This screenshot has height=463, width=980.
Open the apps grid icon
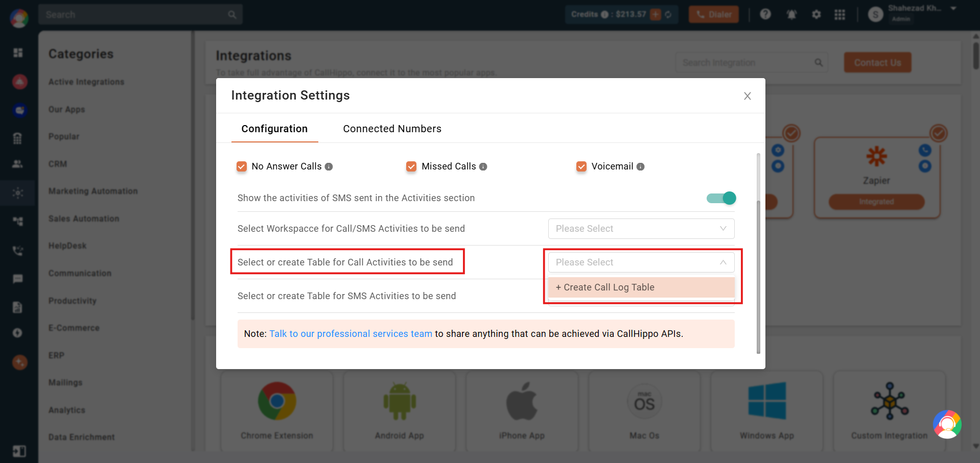(840, 14)
